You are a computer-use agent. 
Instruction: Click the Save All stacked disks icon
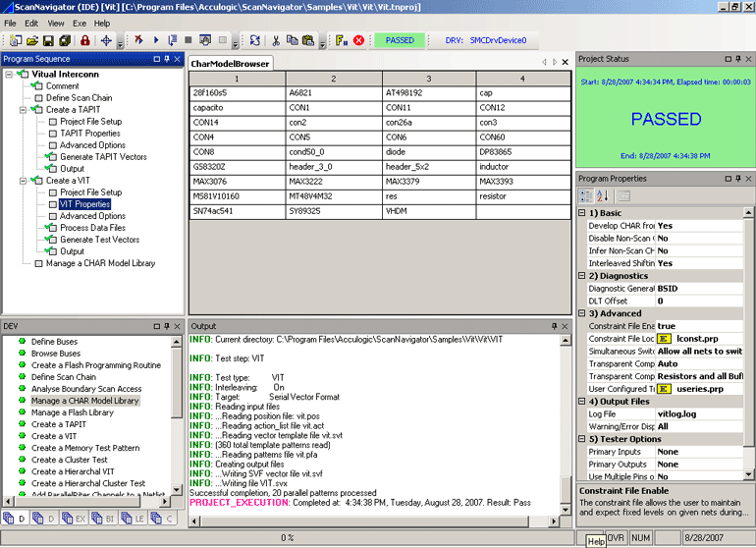tap(65, 40)
